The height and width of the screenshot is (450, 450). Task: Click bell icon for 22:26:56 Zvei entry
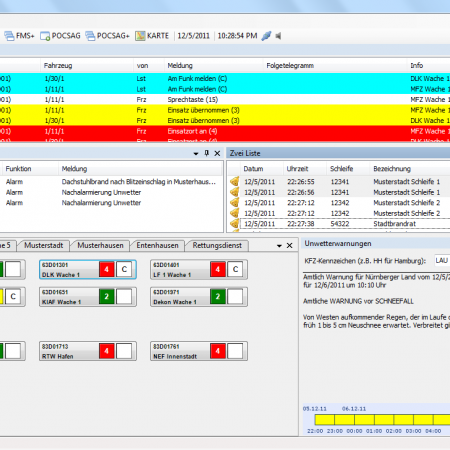tap(235, 192)
